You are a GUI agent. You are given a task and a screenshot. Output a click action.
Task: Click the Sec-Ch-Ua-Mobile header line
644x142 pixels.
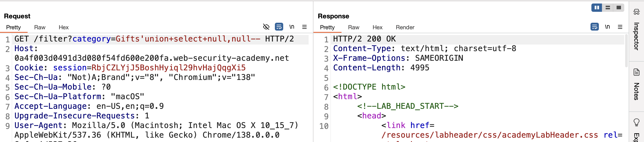[x=62, y=87]
